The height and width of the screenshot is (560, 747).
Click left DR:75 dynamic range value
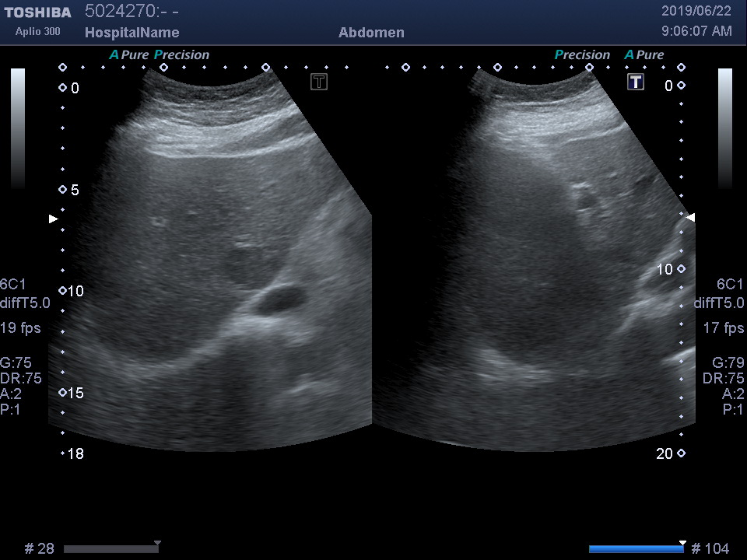point(21,379)
